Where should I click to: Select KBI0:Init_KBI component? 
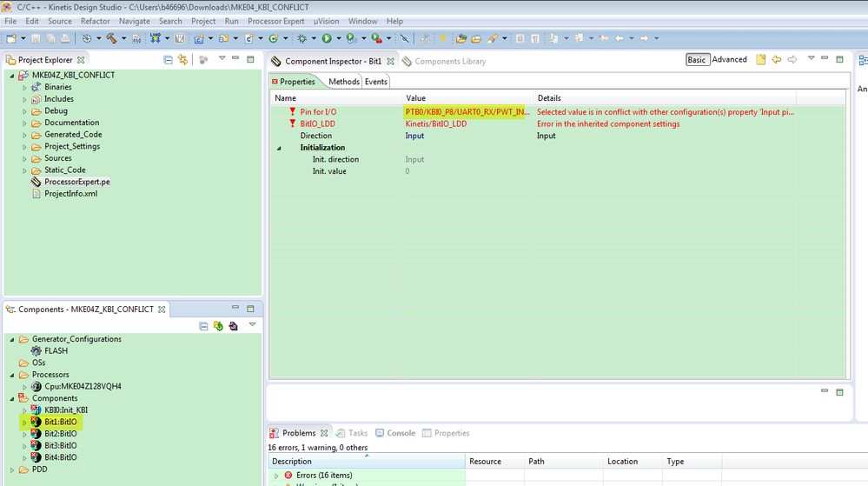pyautogui.click(x=66, y=410)
